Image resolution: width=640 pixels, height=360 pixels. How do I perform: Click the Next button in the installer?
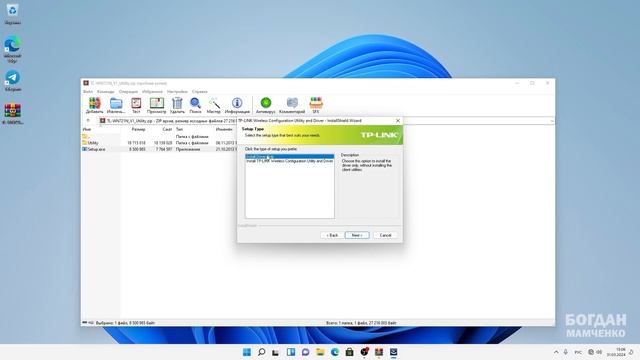pos(357,235)
